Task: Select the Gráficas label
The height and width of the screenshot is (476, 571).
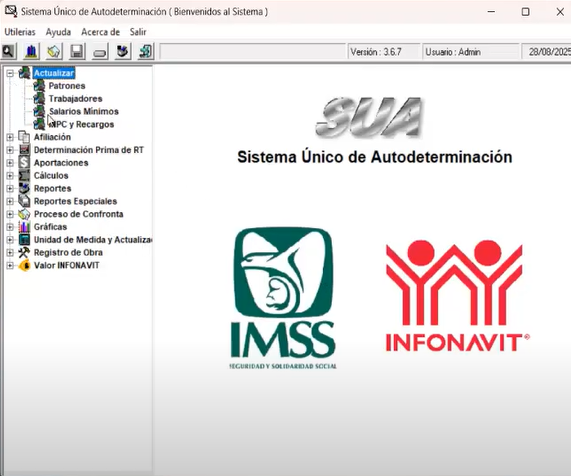Action: point(50,227)
